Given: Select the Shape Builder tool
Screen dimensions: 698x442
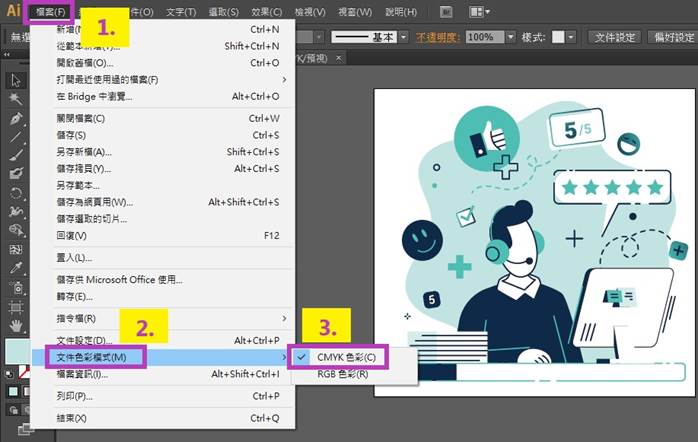Looking at the screenshot, I should (x=16, y=230).
